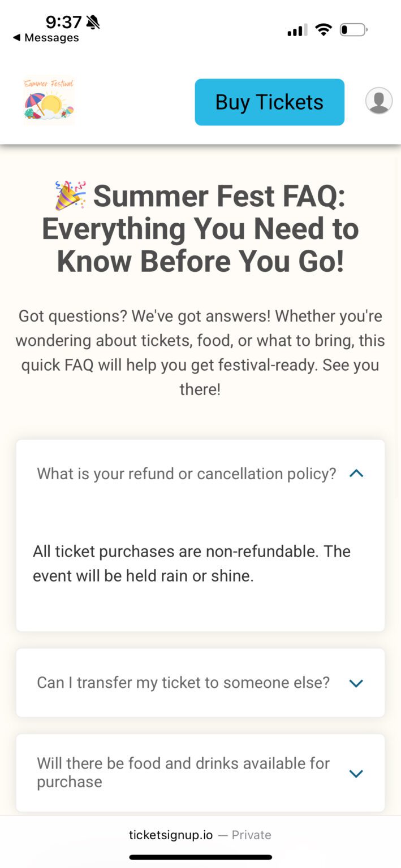The height and width of the screenshot is (868, 401).
Task: Toggle the refund policy chevron closed
Action: coord(356,474)
